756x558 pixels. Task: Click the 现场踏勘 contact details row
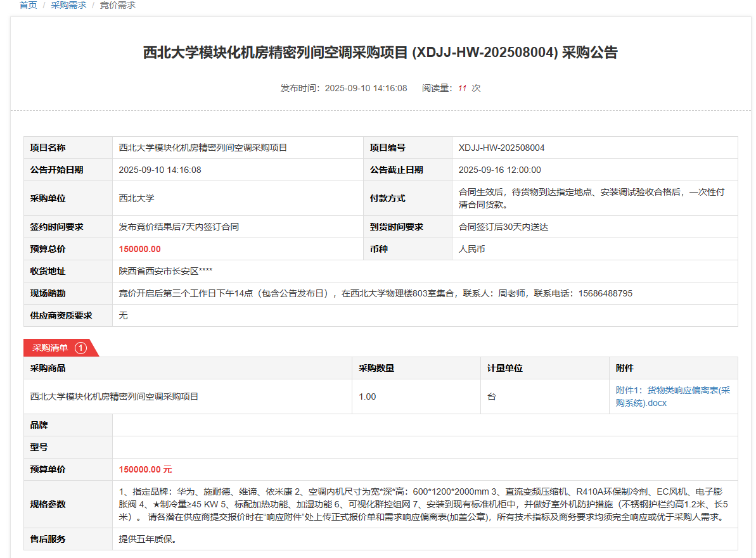[375, 293]
